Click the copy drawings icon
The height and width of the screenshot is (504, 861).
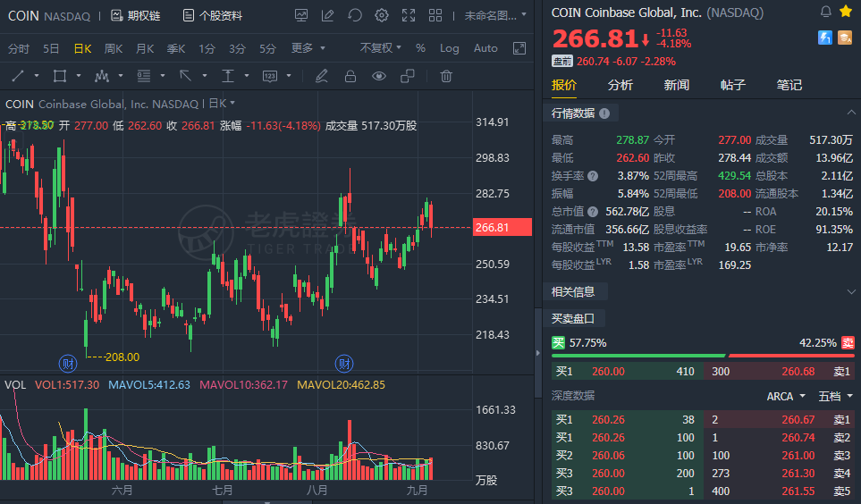coord(408,76)
